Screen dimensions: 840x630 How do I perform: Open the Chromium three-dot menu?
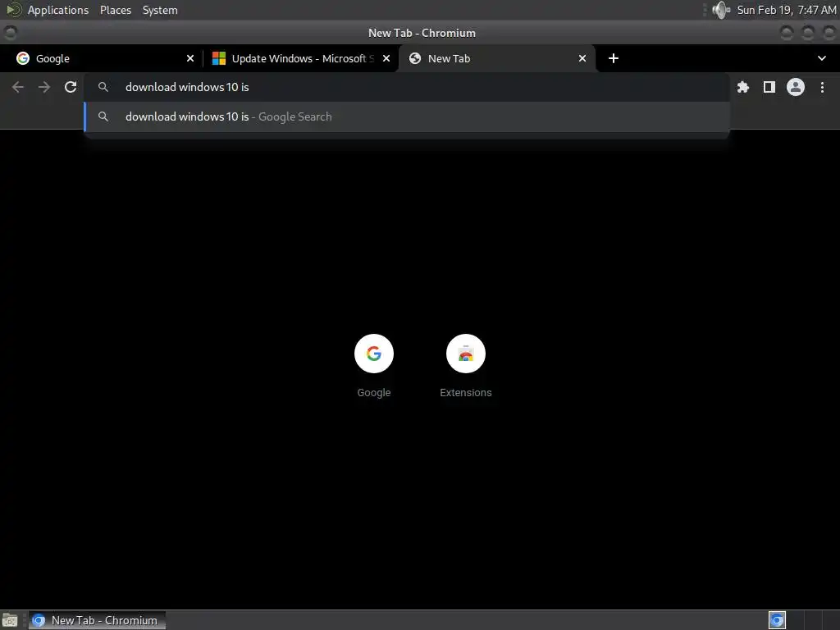(x=822, y=87)
